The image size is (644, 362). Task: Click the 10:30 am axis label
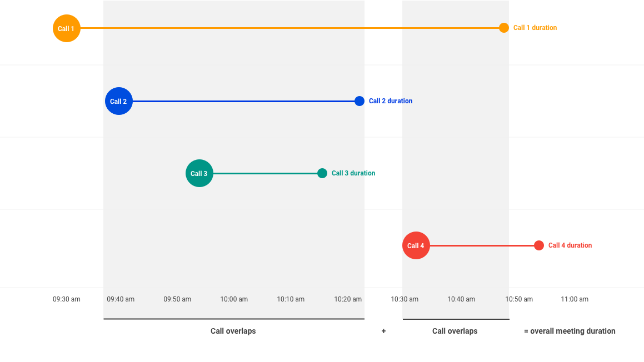405,299
